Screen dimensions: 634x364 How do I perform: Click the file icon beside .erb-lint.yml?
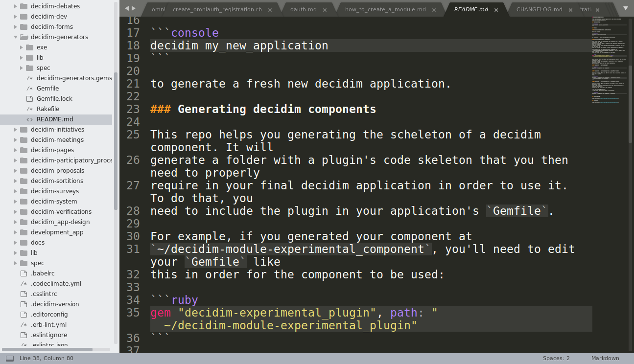tap(23, 325)
